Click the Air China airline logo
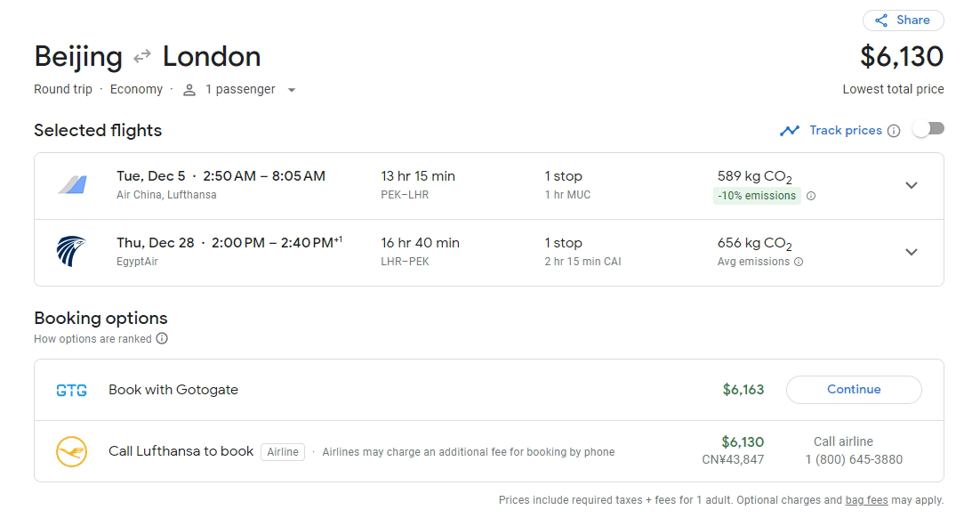Screen dimensions: 980x518 coord(73,184)
